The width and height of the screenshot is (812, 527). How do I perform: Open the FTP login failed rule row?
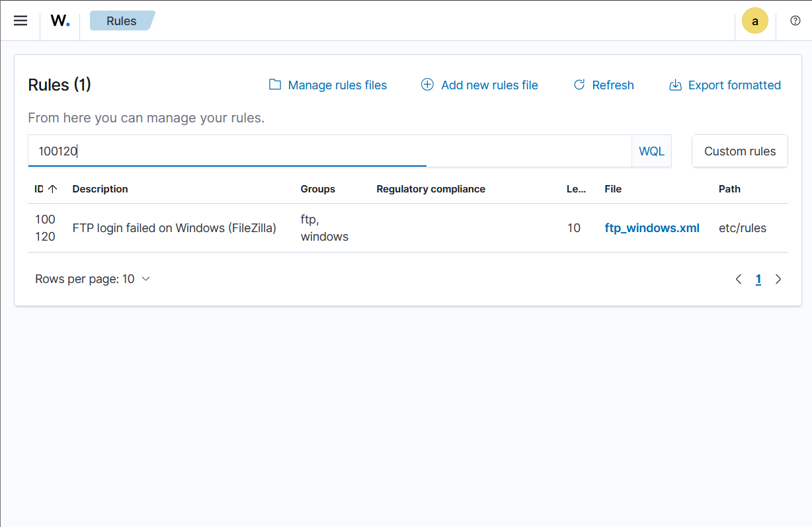174,228
